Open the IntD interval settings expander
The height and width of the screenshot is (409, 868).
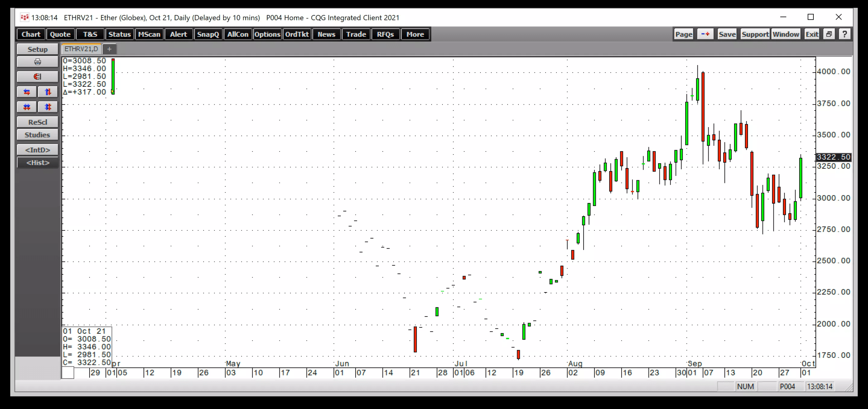[38, 149]
